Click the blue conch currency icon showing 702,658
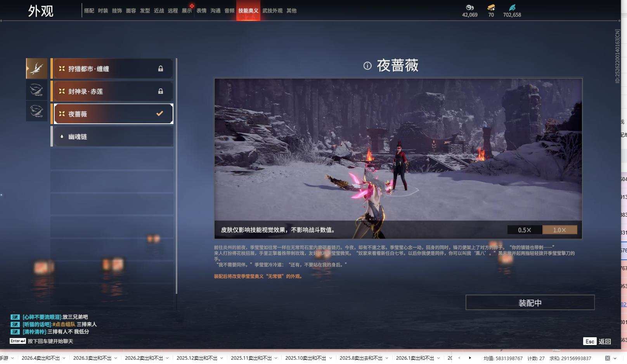Viewport: 627px width, 364px height. [513, 7]
